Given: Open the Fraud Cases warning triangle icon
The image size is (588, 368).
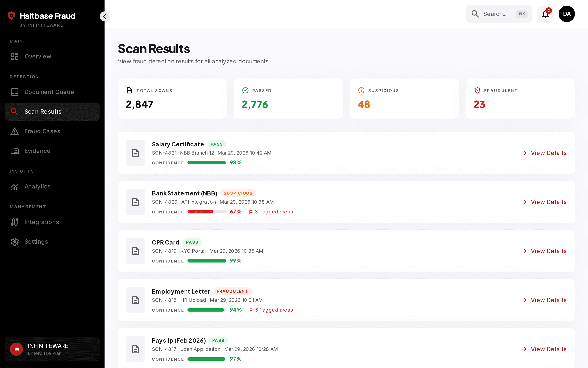Looking at the screenshot, I should coord(14,131).
